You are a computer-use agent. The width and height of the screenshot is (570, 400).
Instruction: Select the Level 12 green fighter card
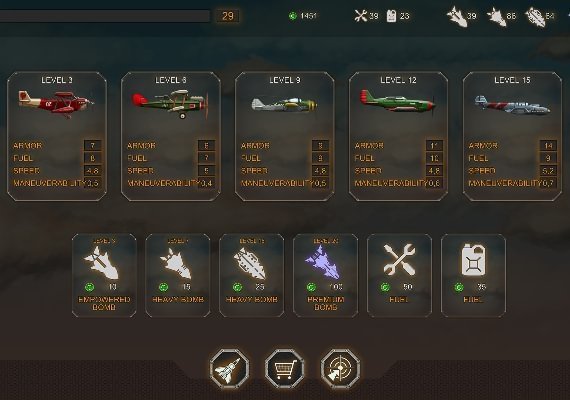coord(398,136)
